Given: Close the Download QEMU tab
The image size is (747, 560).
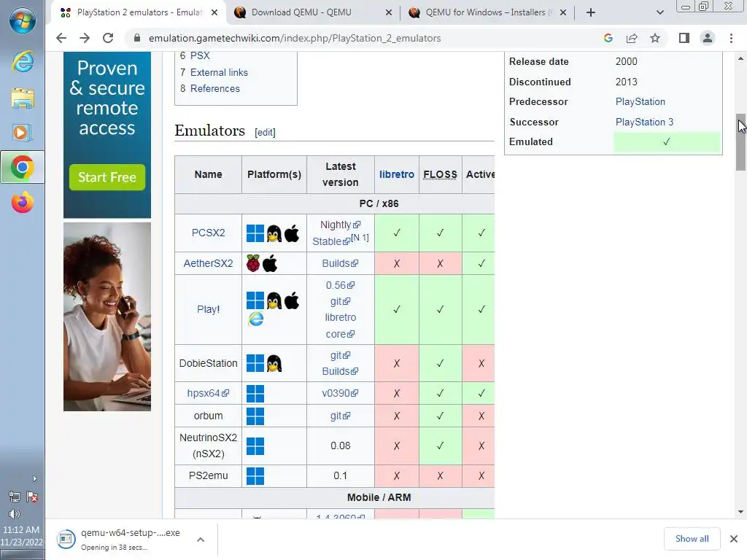Looking at the screenshot, I should tap(389, 12).
